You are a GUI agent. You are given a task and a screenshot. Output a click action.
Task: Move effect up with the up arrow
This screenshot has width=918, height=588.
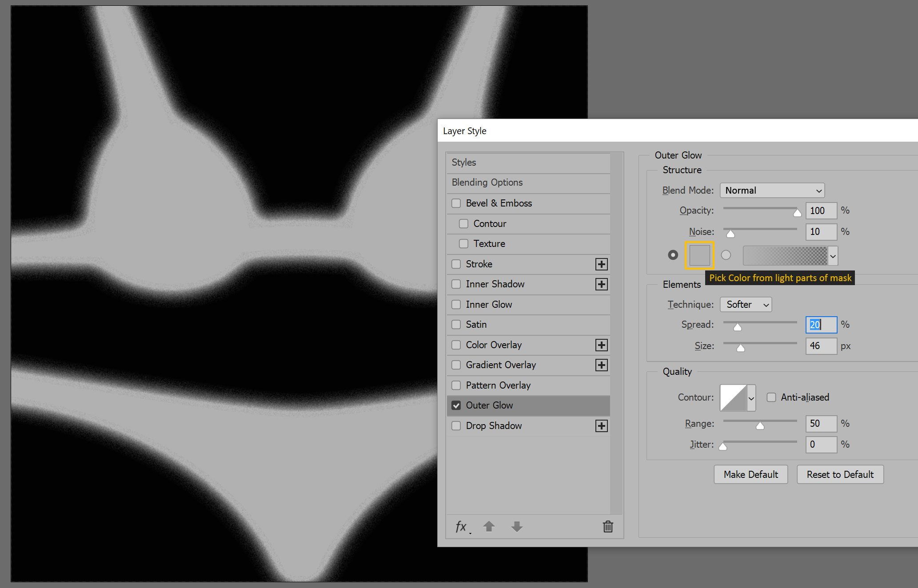[489, 526]
